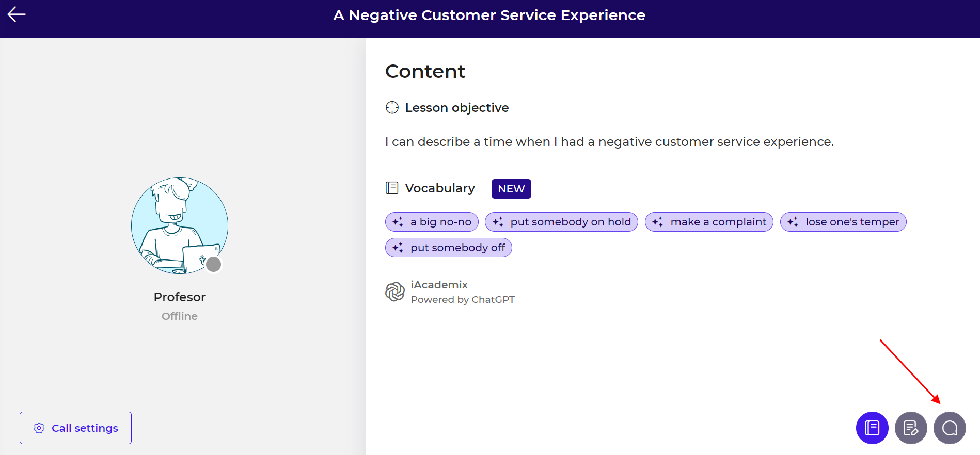Go back using the top-left arrow
The height and width of the screenshot is (455, 980).
coord(17,14)
